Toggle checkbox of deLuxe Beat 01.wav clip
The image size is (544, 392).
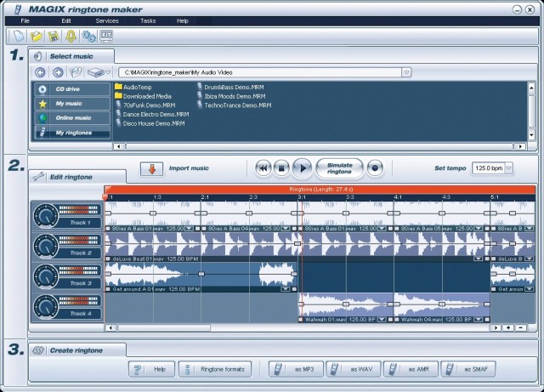(108, 258)
